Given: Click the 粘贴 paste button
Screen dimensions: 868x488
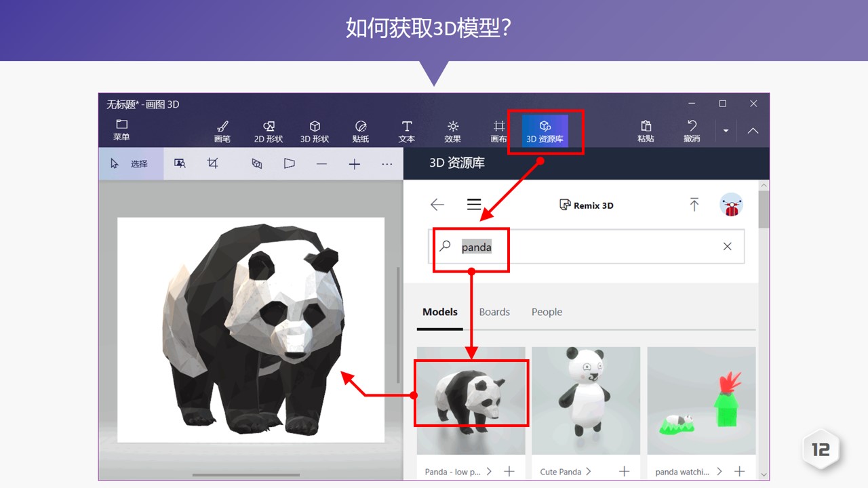Looking at the screenshot, I should pyautogui.click(x=646, y=131).
